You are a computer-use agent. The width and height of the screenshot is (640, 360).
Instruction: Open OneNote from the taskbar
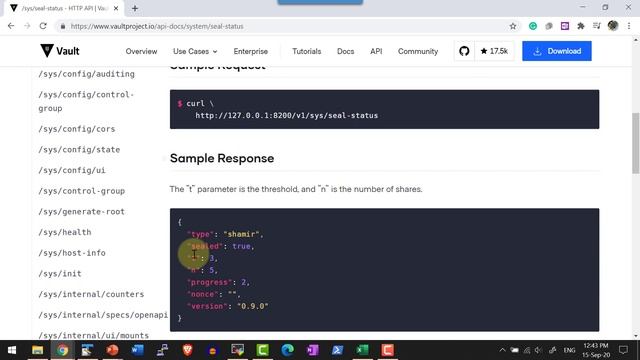click(x=312, y=350)
